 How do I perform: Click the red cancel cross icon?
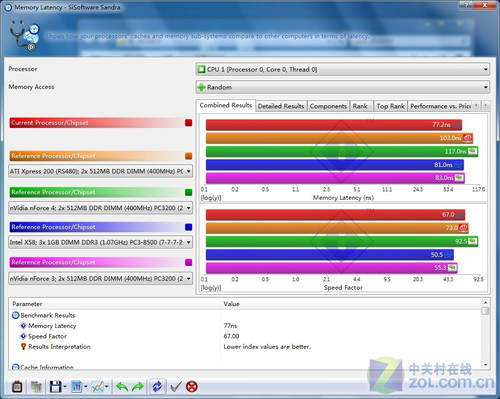[192, 387]
